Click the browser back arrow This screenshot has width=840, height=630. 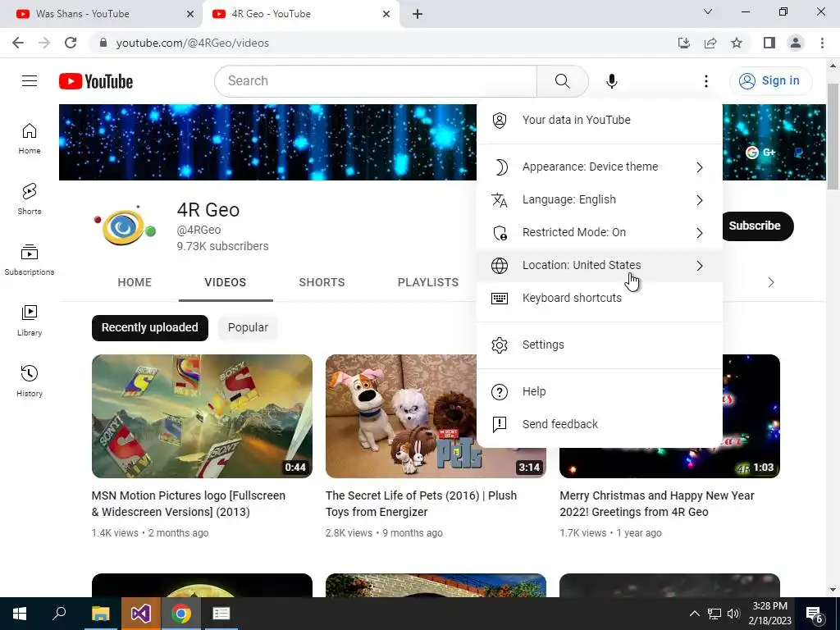coord(18,43)
